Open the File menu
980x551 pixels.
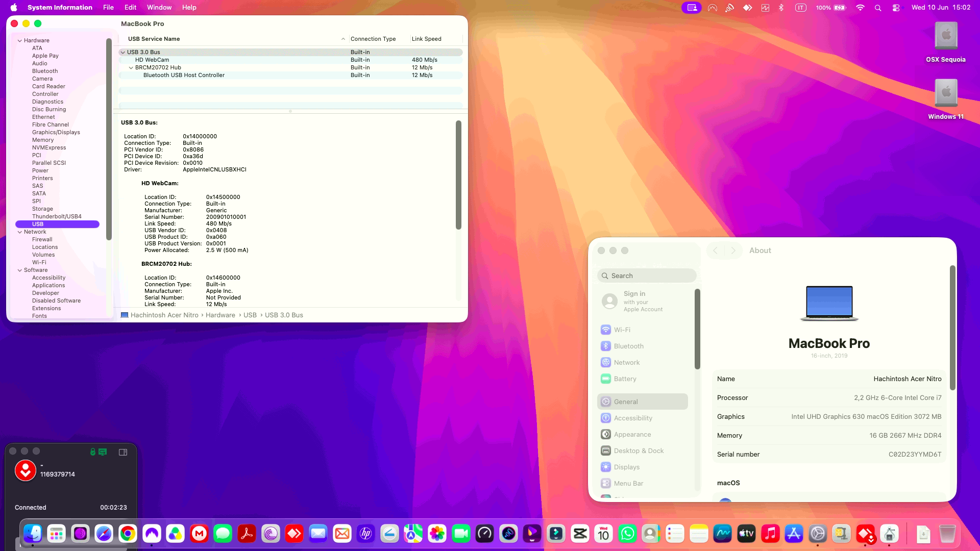coord(108,8)
